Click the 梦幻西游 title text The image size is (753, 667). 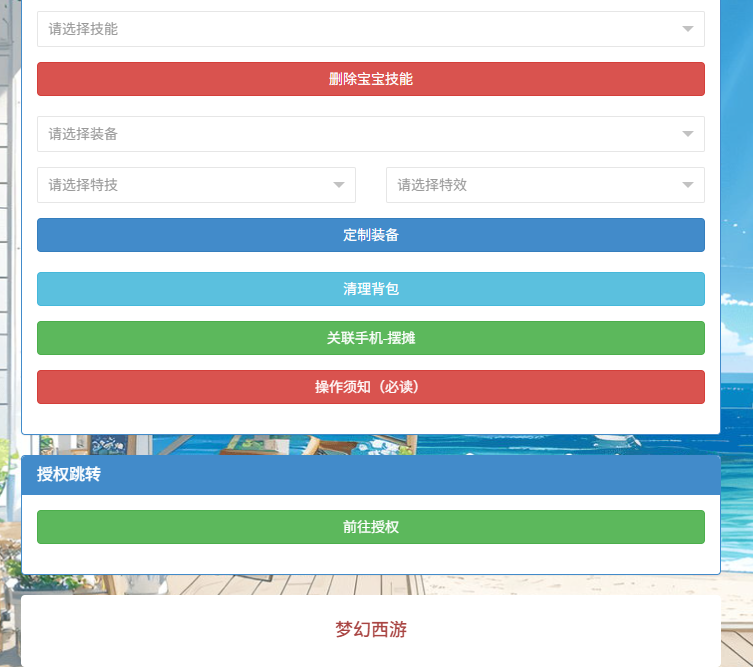(371, 630)
